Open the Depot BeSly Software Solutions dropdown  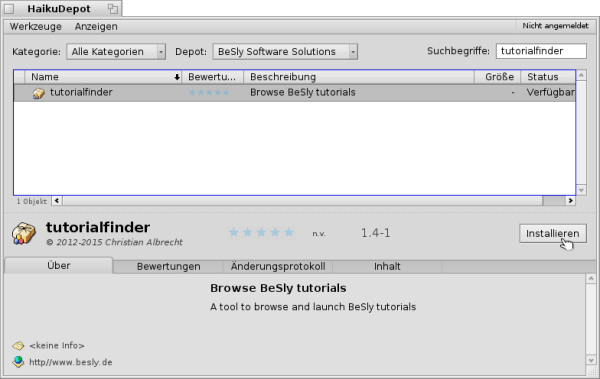(285, 52)
